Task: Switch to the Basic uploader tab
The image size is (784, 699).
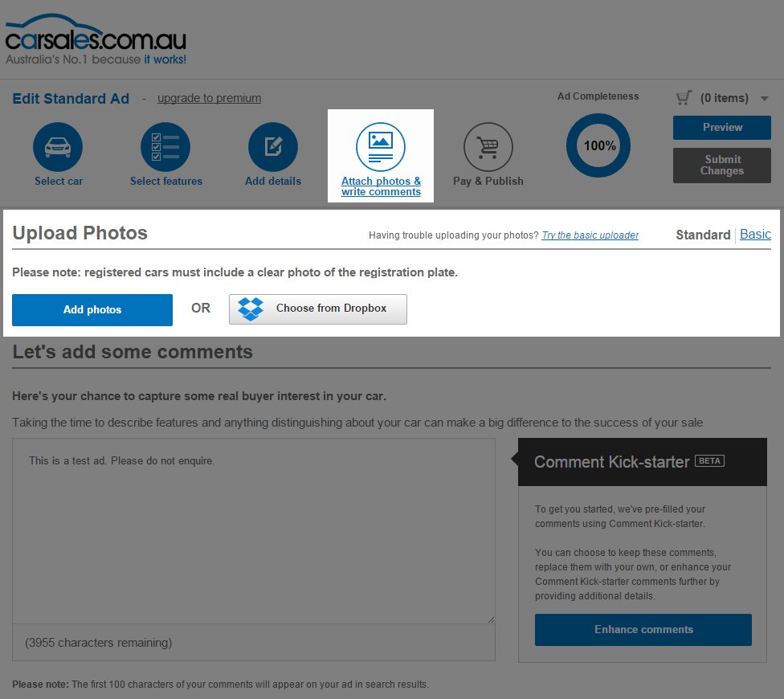Action: point(755,234)
